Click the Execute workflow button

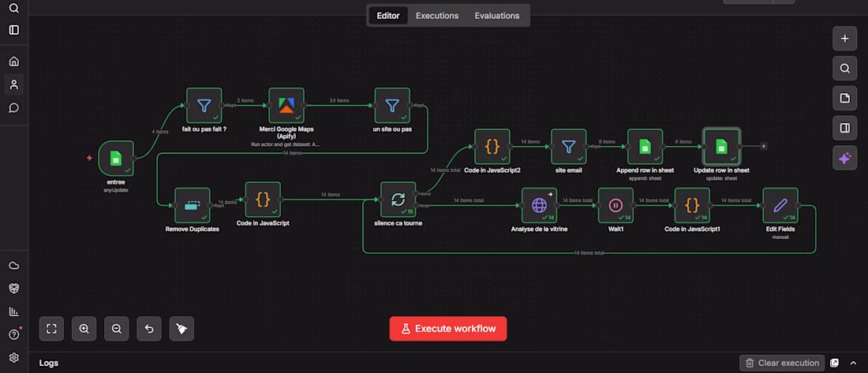[x=448, y=329]
